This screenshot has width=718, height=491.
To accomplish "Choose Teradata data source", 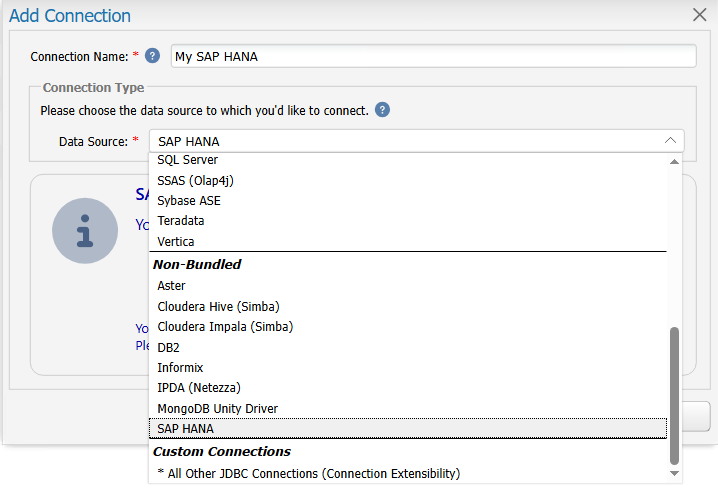I will pyautogui.click(x=408, y=221).
